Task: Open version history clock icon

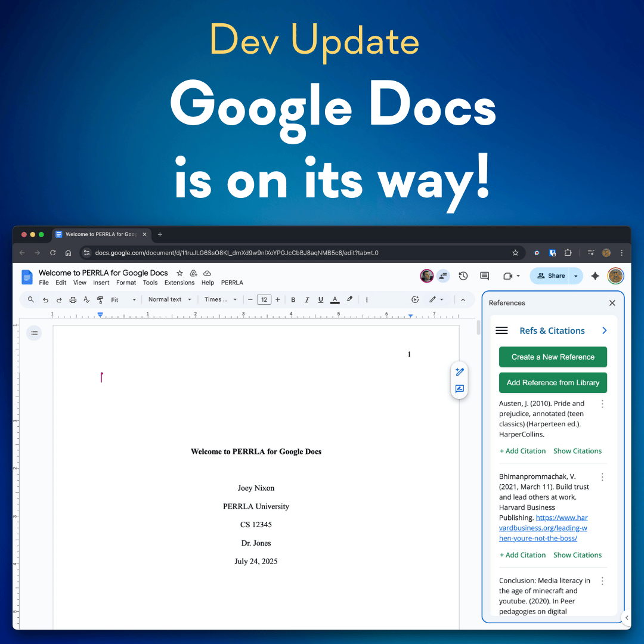Action: tap(463, 276)
